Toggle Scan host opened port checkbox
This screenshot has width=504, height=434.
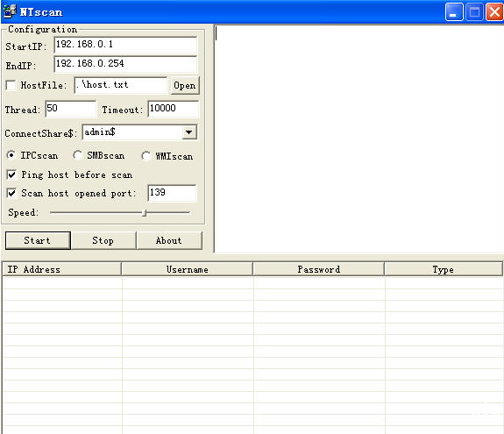pyautogui.click(x=11, y=193)
